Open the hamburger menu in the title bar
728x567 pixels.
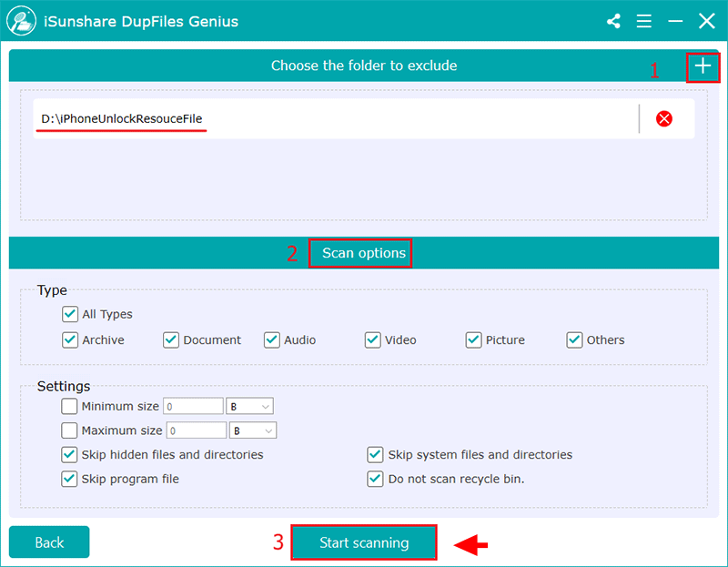[643, 20]
